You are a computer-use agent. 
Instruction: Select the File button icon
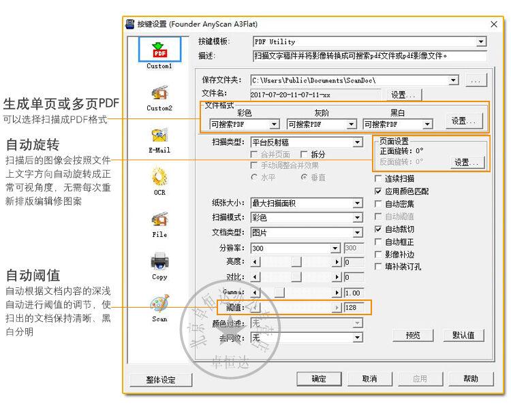tap(159, 220)
